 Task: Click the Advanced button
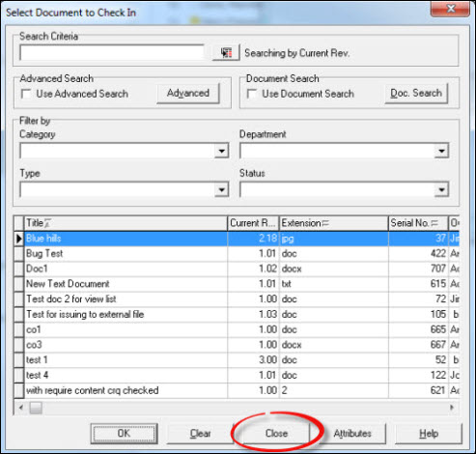[188, 94]
